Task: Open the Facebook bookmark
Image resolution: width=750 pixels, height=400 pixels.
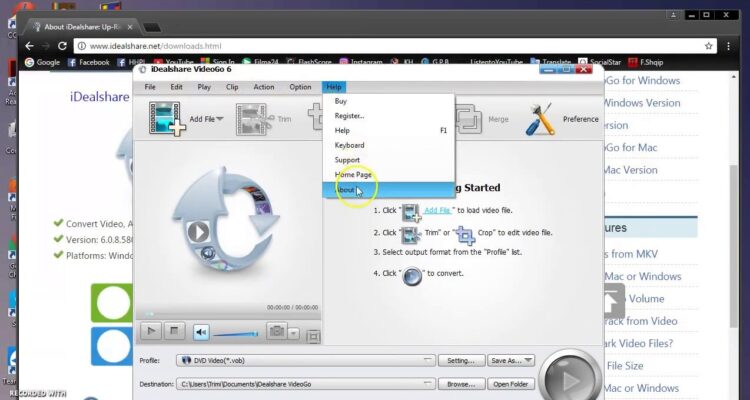Action: coord(88,62)
